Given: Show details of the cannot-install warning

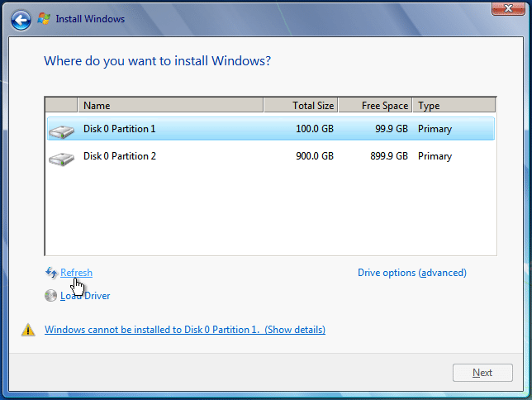Looking at the screenshot, I should 185,330.
